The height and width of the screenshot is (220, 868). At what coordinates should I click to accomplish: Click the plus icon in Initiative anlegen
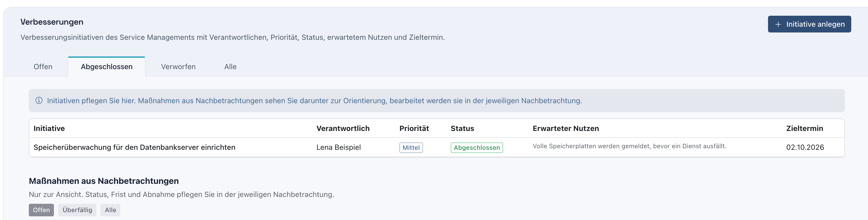pos(778,25)
